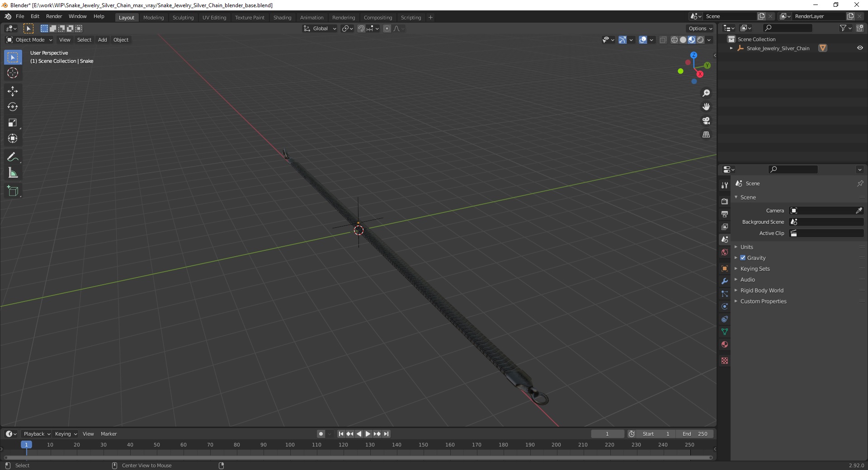Open the Global transform orientation dropdown
This screenshot has width=868, height=470.
[x=320, y=28]
